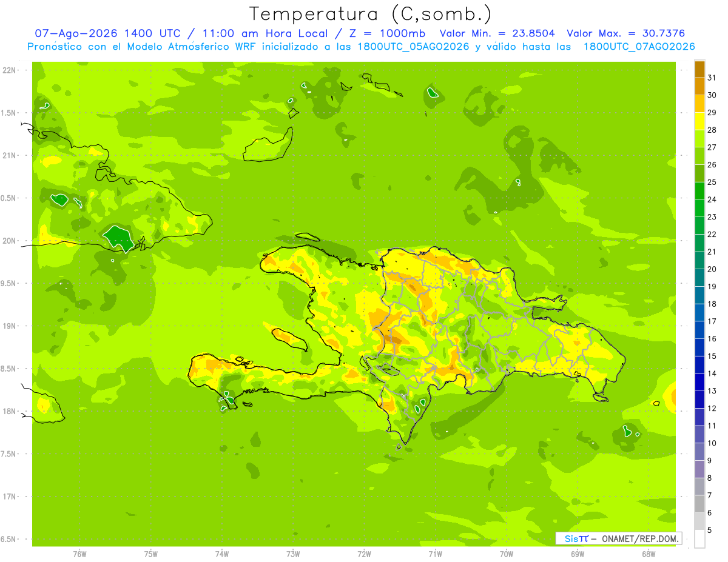Click the '20N' latitude label
Image resolution: width=728 pixels, height=562 pixels.
click(x=8, y=241)
